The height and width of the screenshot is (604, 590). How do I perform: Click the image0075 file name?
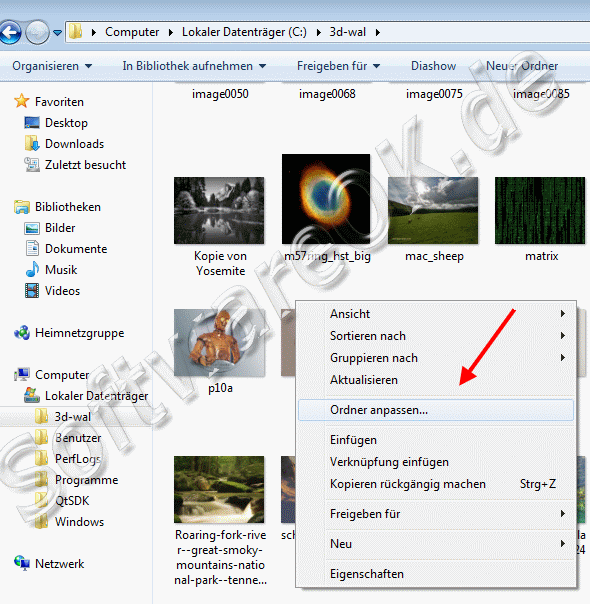[x=434, y=94]
